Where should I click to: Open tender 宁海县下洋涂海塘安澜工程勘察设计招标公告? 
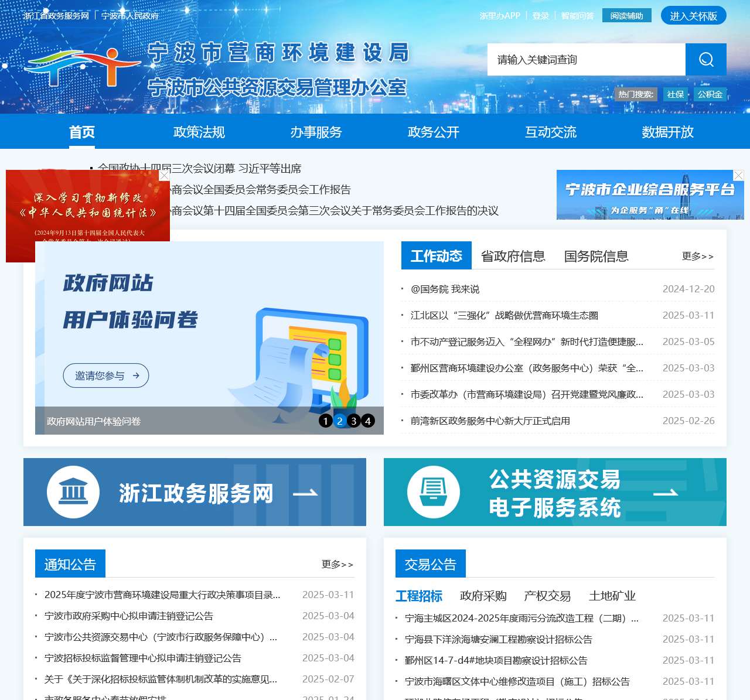[x=499, y=639]
